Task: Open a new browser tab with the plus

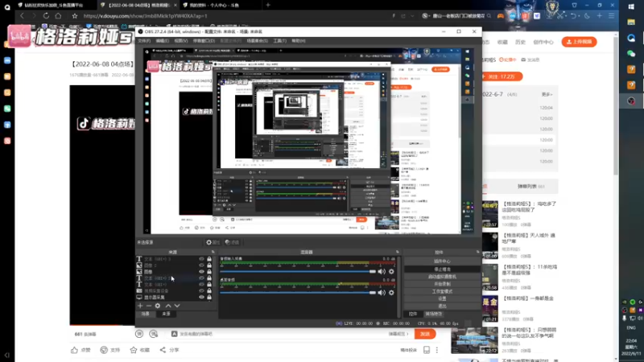Action: (268, 5)
